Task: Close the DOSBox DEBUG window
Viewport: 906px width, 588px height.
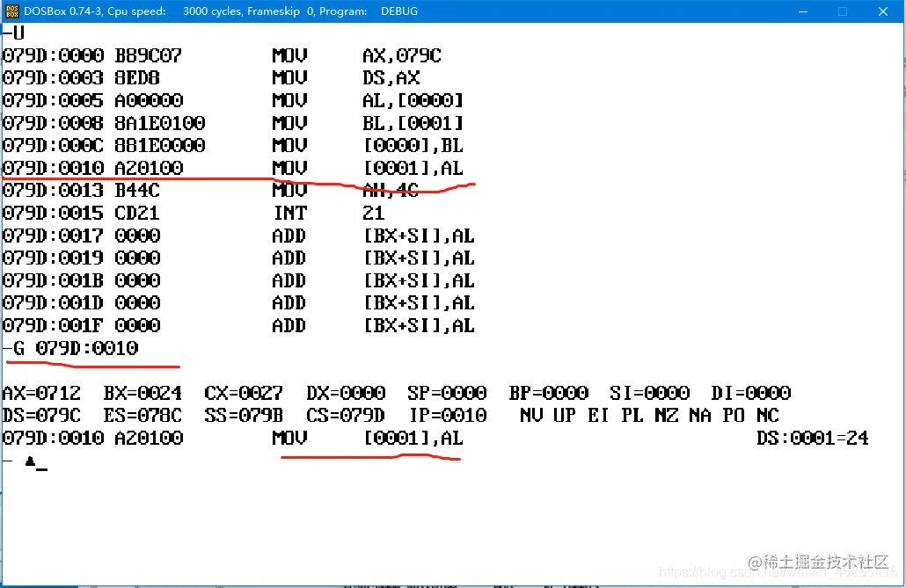Action: 883,11
